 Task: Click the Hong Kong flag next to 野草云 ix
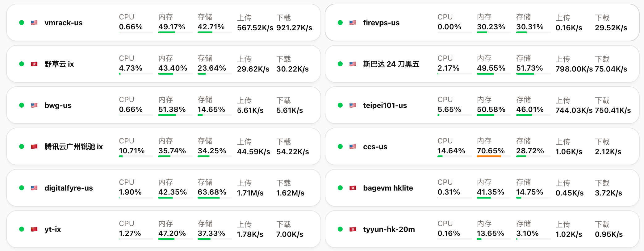click(34, 64)
